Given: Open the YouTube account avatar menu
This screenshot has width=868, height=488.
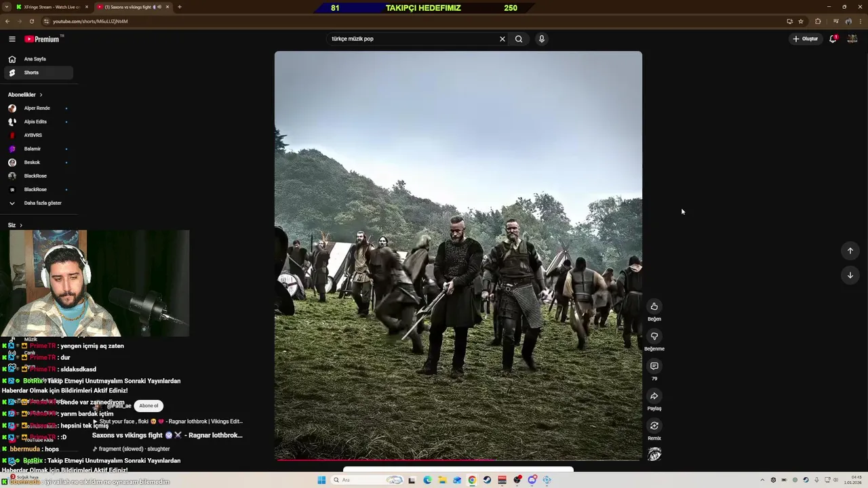Looking at the screenshot, I should tap(852, 39).
